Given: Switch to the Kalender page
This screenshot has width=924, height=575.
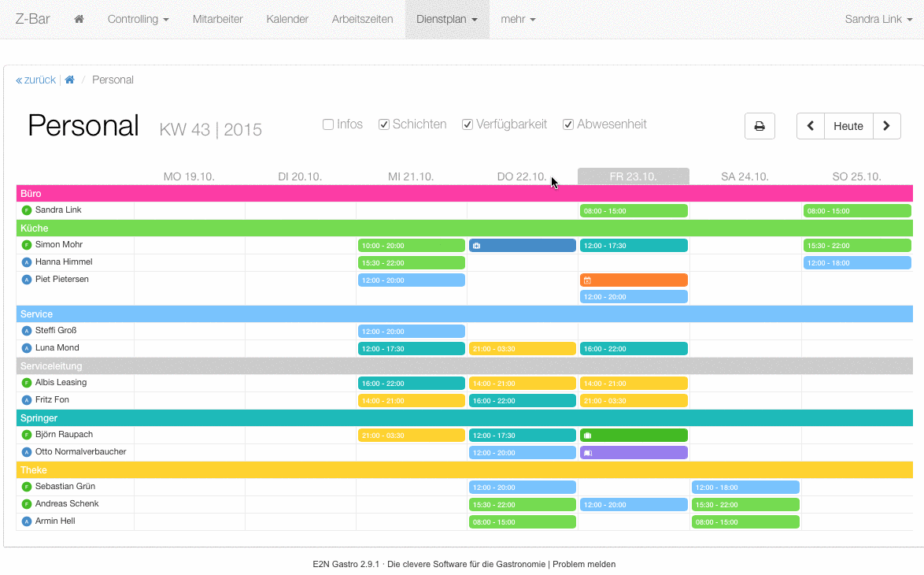Looking at the screenshot, I should coord(287,20).
